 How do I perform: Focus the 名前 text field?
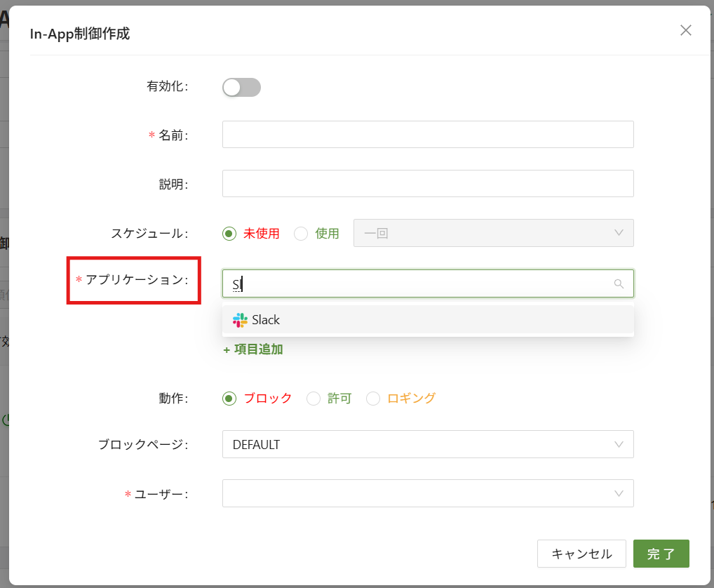coord(427,135)
